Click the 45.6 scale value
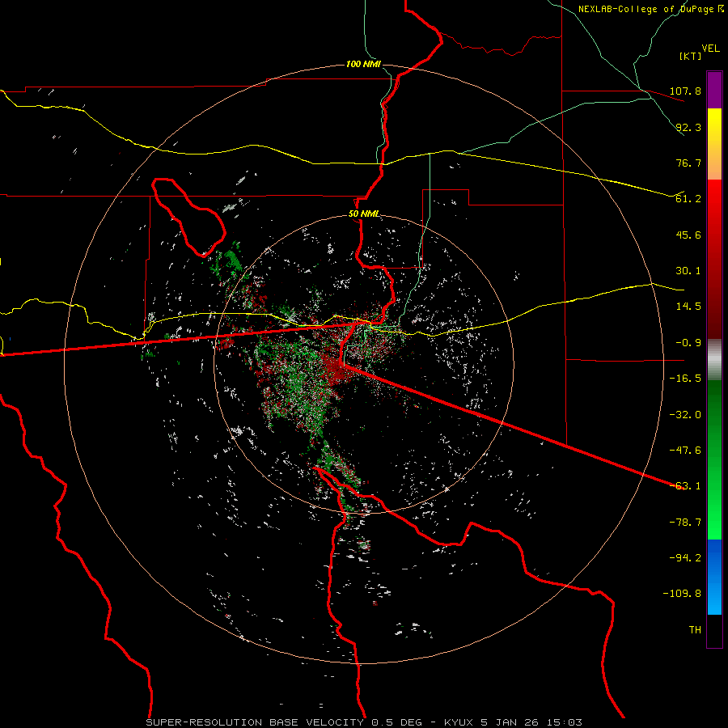The image size is (728, 728). pos(688,235)
